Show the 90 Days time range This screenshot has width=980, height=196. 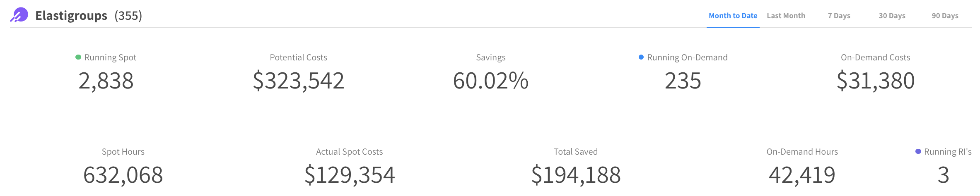tap(945, 16)
